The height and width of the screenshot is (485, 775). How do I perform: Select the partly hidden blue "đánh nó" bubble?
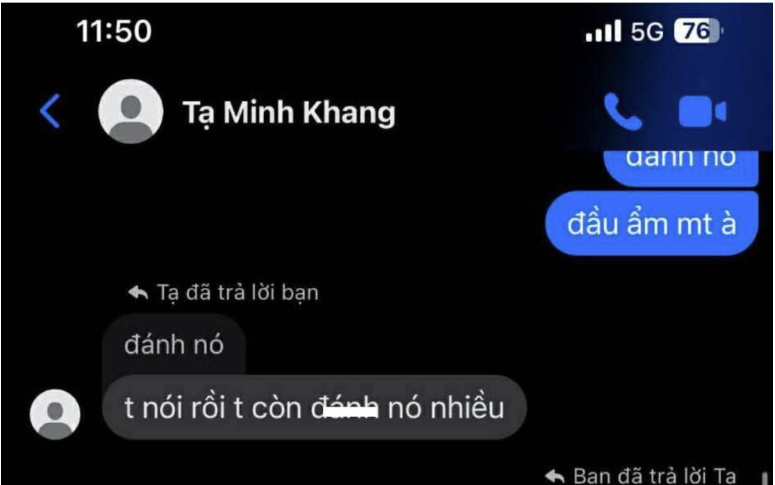[x=681, y=167]
